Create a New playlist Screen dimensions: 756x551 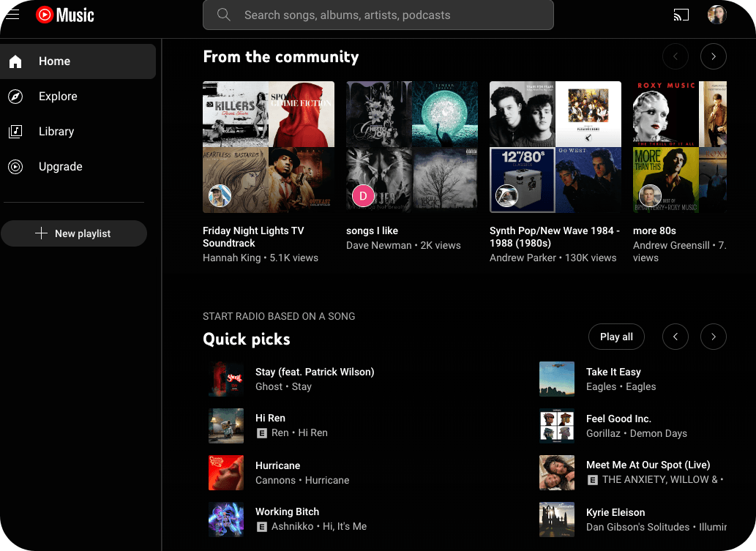[x=74, y=233]
